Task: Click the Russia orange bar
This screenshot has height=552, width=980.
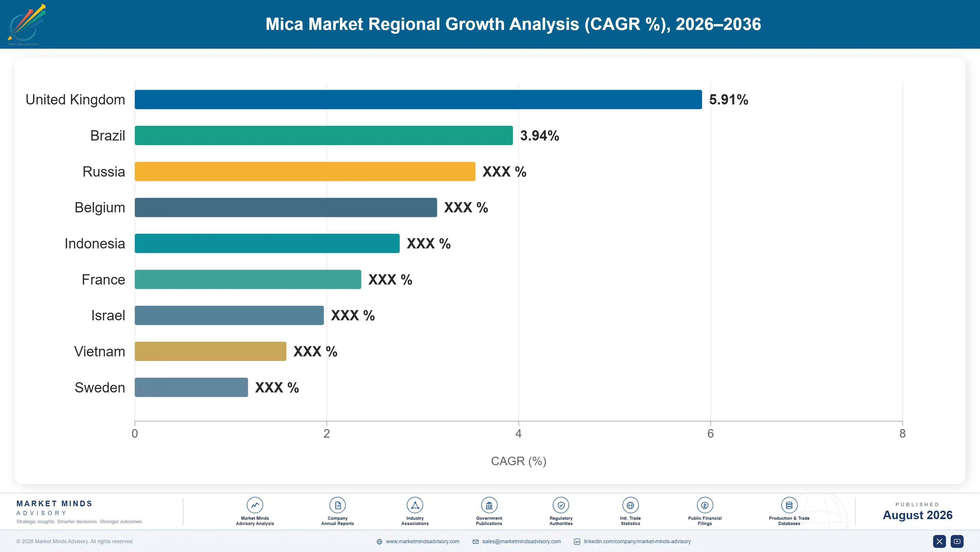Action: tap(305, 171)
